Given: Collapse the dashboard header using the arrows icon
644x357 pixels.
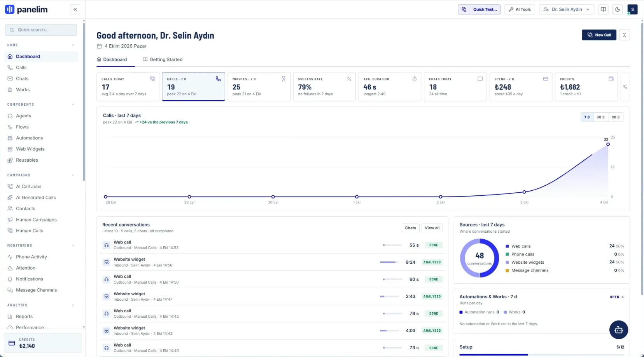Looking at the screenshot, I should pos(625,35).
